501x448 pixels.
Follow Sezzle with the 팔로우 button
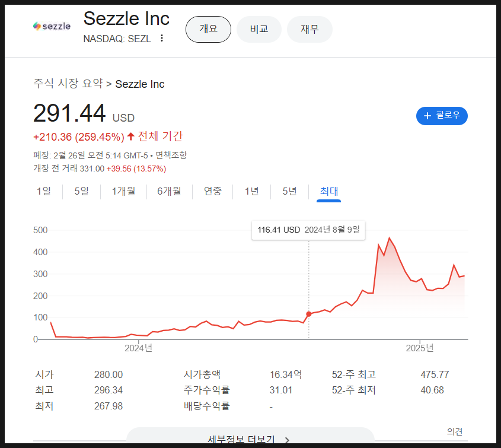tap(442, 116)
